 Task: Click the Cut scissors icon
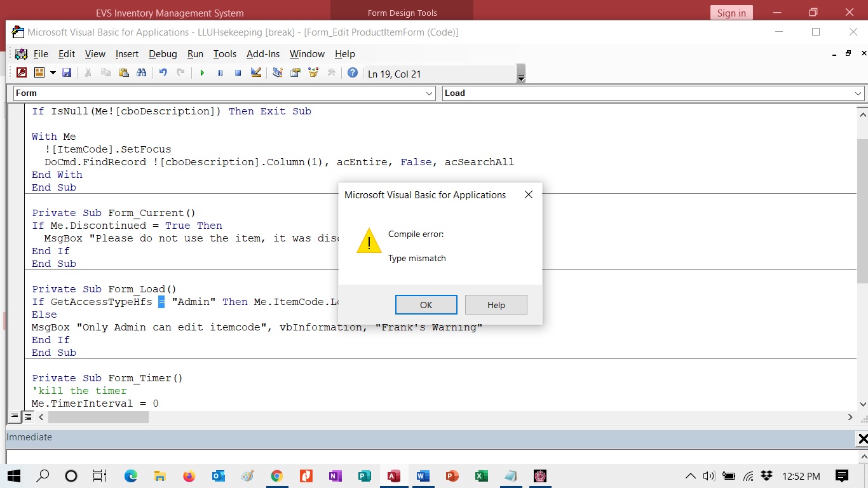pyautogui.click(x=88, y=73)
